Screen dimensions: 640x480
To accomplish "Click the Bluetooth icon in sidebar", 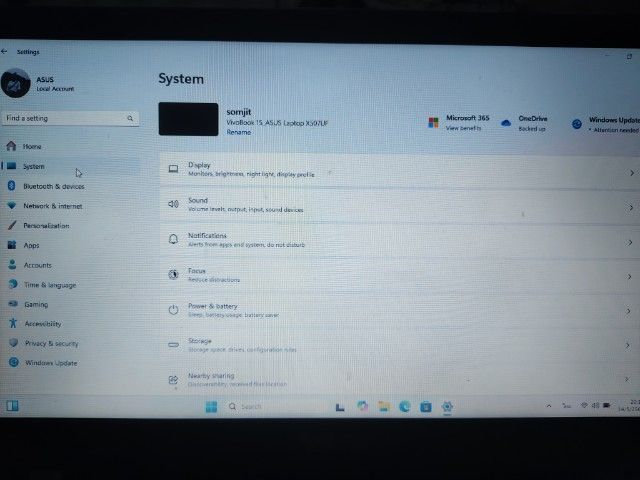I will 11,186.
